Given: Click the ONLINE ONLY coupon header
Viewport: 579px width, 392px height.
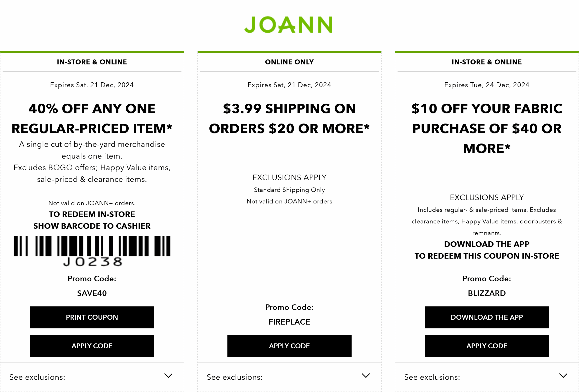Looking at the screenshot, I should 289,62.
